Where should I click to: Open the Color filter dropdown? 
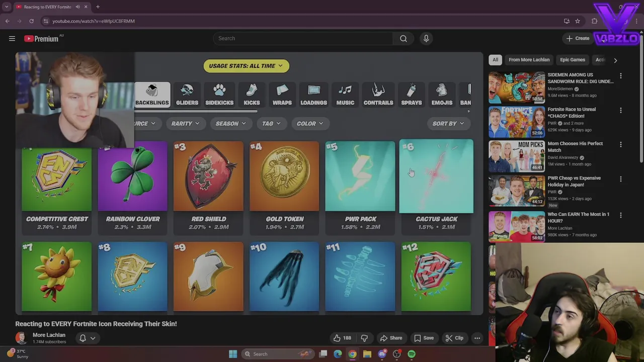[310, 124]
